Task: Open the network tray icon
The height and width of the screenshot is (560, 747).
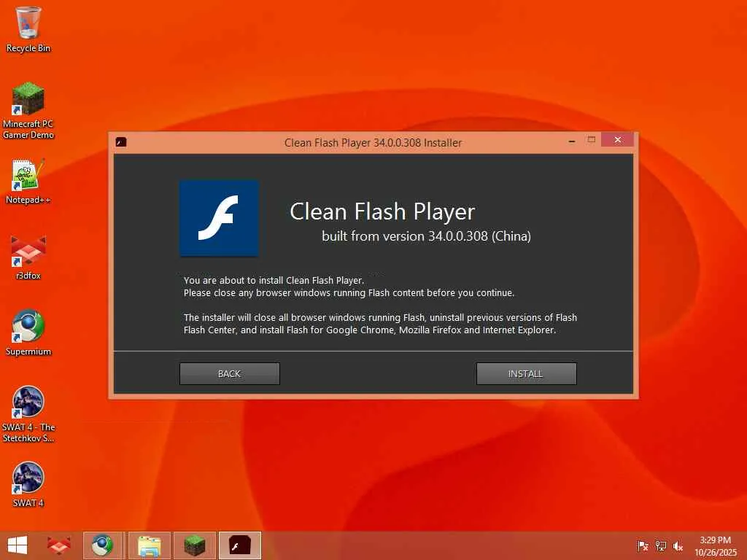Action: click(x=661, y=545)
